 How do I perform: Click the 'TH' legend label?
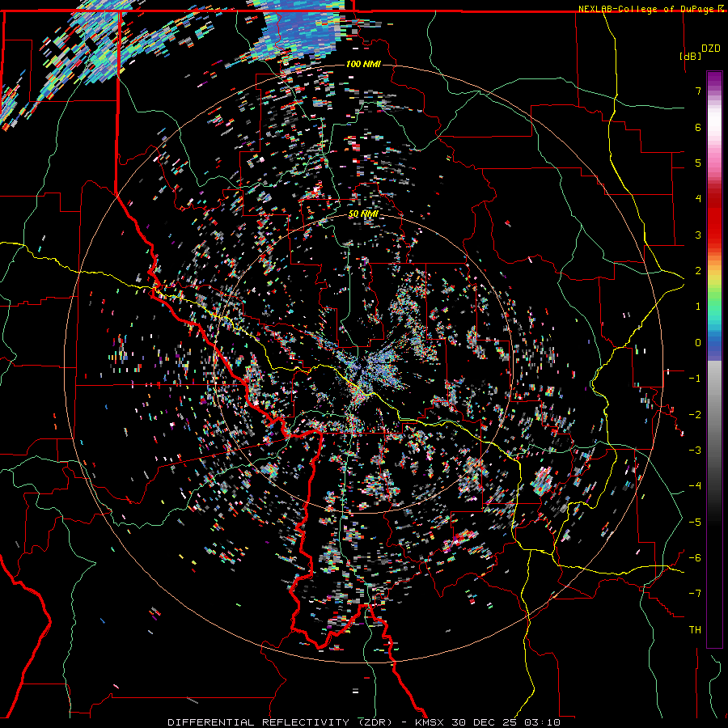[x=695, y=629]
